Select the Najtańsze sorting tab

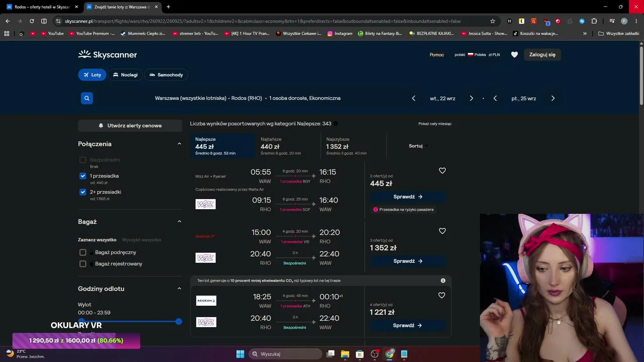(x=288, y=146)
